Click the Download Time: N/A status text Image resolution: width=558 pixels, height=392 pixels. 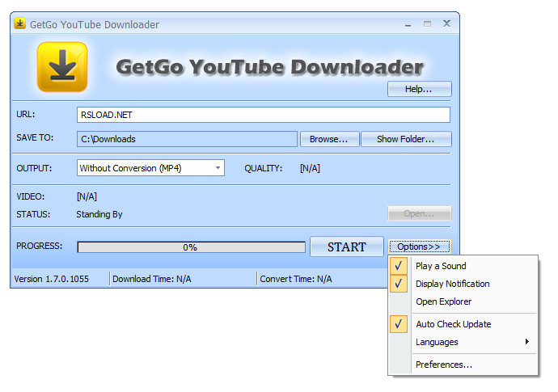pyautogui.click(x=151, y=279)
